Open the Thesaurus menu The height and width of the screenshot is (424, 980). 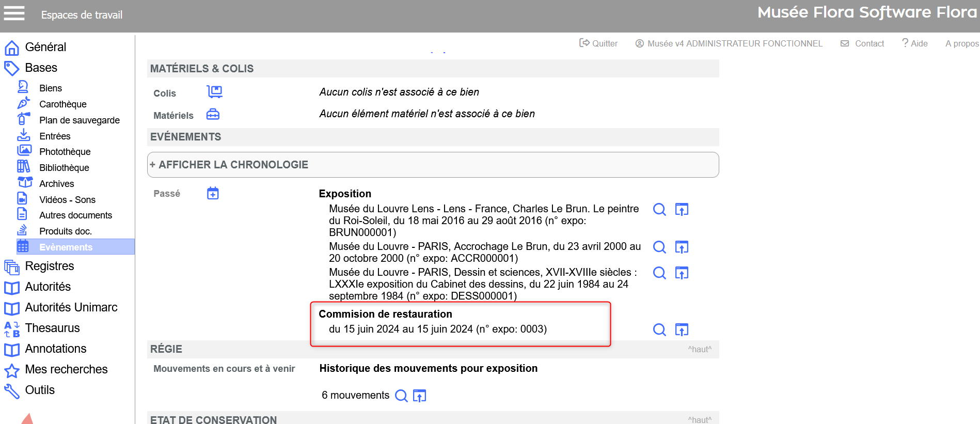(x=52, y=328)
